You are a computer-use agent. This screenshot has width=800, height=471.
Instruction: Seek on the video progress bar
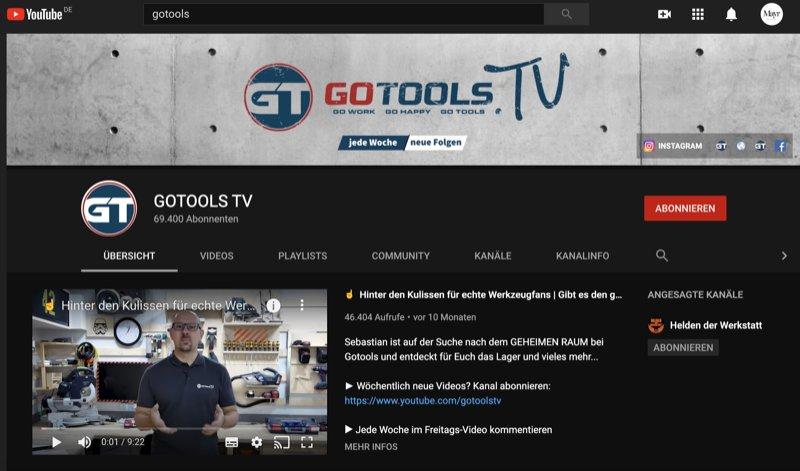180,429
